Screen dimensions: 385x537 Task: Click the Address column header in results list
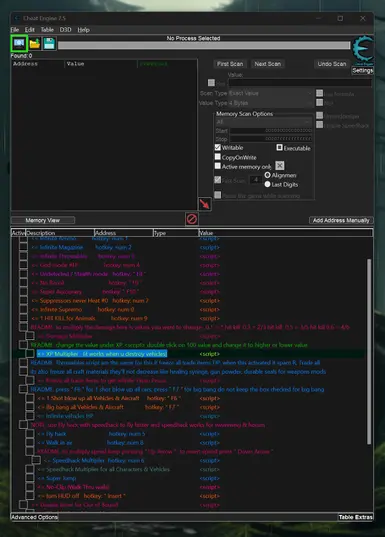pyautogui.click(x=38, y=64)
